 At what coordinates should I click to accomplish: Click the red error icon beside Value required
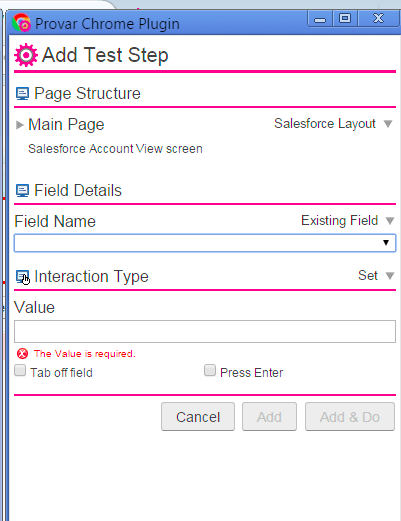coord(22,353)
